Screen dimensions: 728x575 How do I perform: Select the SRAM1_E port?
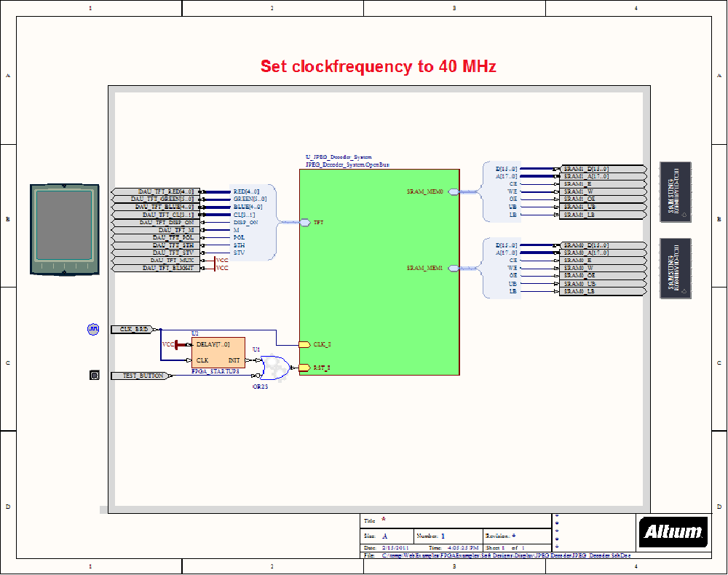click(603, 183)
